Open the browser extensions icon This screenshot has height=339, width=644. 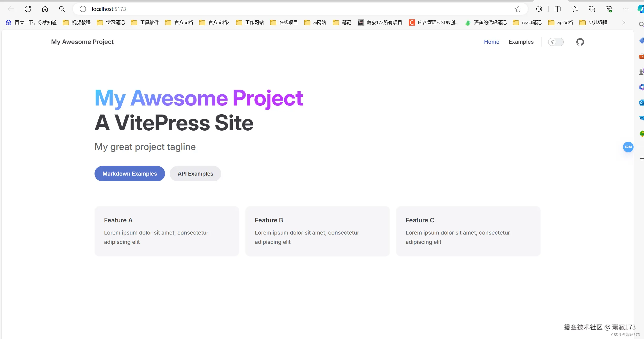tap(539, 9)
